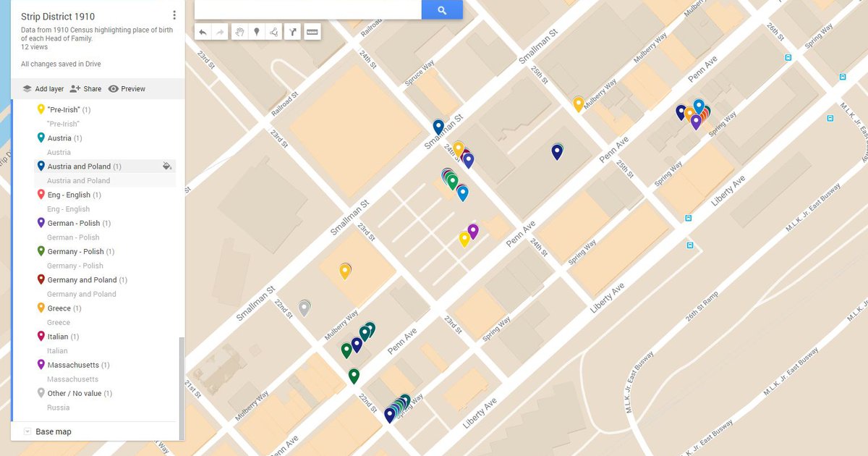Expand the Base map options

[27, 430]
